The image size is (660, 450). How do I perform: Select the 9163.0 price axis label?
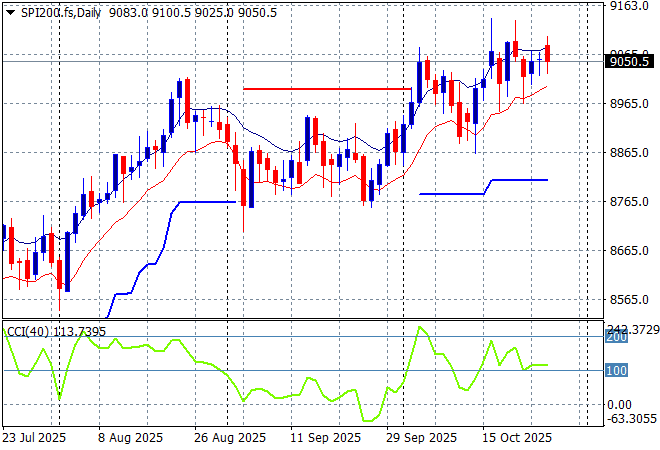tap(629, 6)
